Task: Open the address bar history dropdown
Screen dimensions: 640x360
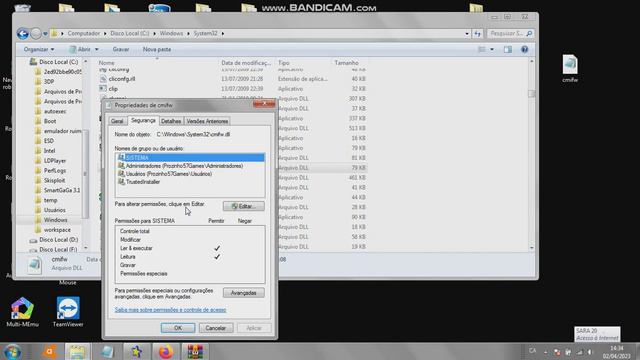Action: tap(467, 33)
